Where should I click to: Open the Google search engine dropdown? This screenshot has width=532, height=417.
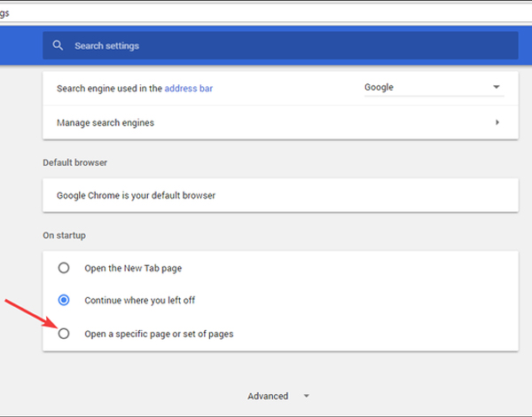pyautogui.click(x=433, y=88)
